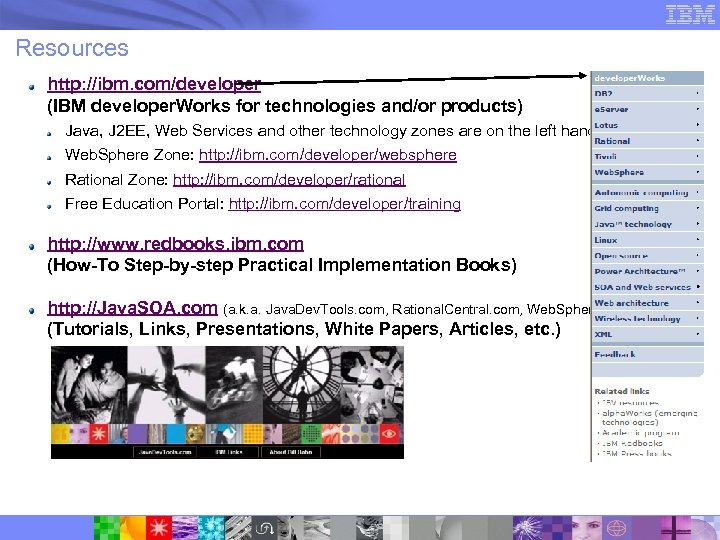
Task: Click the globe tile in footer strip
Action: pyautogui.click(x=616, y=528)
